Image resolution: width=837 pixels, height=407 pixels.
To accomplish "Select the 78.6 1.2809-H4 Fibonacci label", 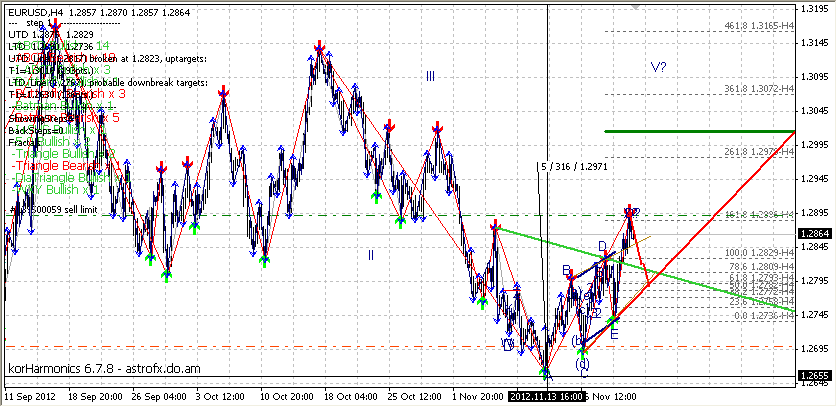I will click(761, 266).
